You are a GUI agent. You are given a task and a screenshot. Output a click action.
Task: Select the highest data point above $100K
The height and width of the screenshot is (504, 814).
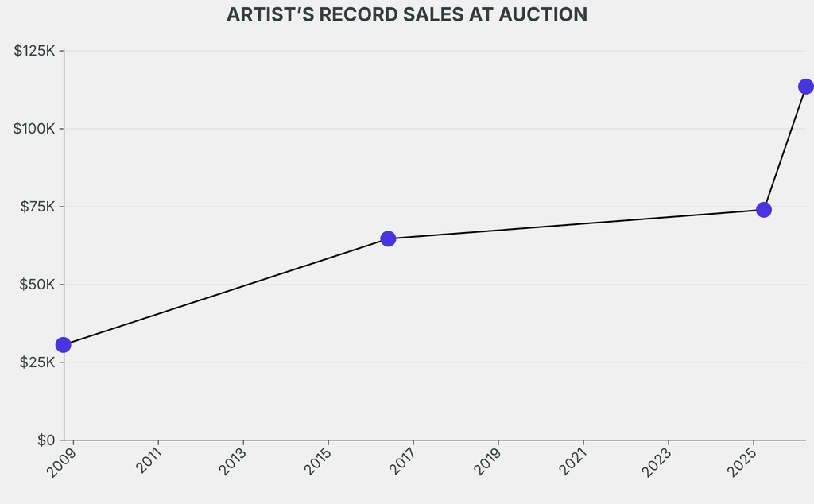805,87
